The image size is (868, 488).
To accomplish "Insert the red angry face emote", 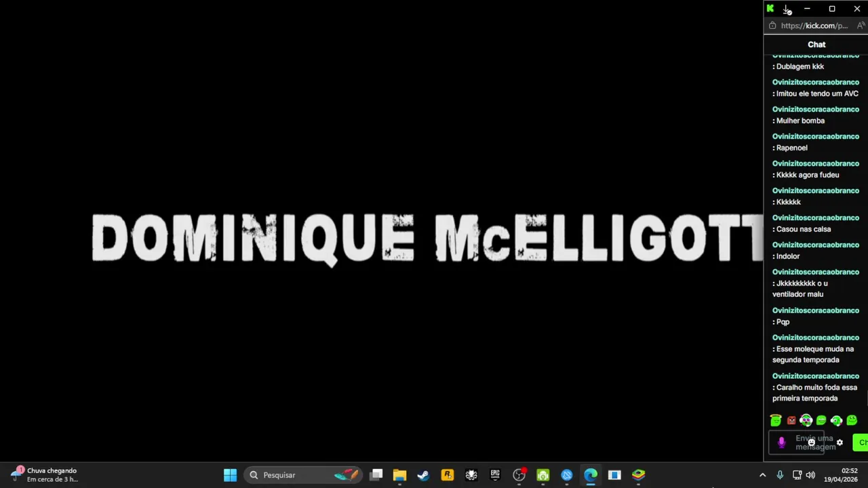I will click(x=791, y=421).
